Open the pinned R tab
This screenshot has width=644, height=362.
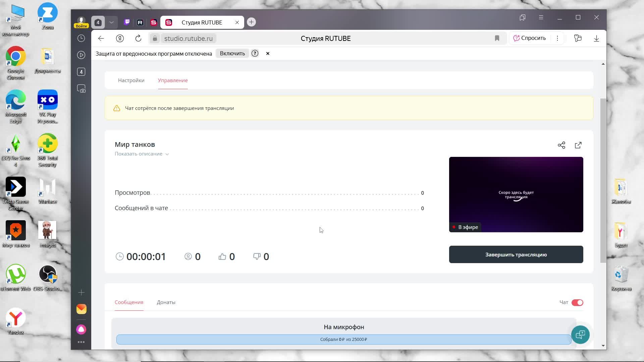click(x=140, y=22)
